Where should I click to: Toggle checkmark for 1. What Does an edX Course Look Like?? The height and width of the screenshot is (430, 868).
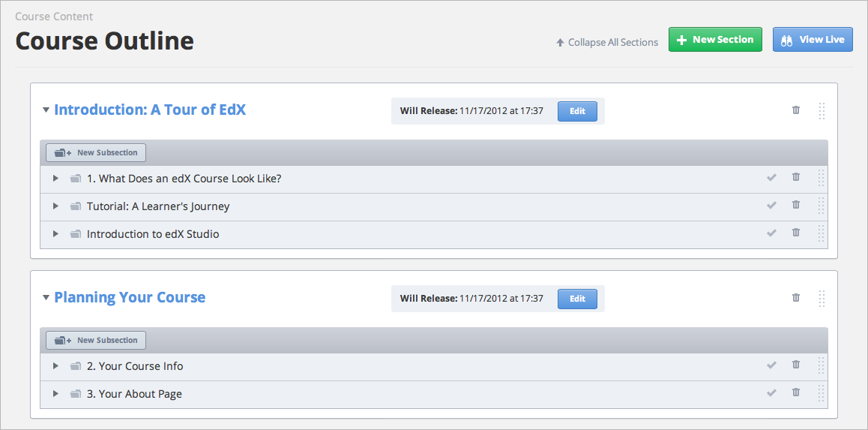(771, 178)
